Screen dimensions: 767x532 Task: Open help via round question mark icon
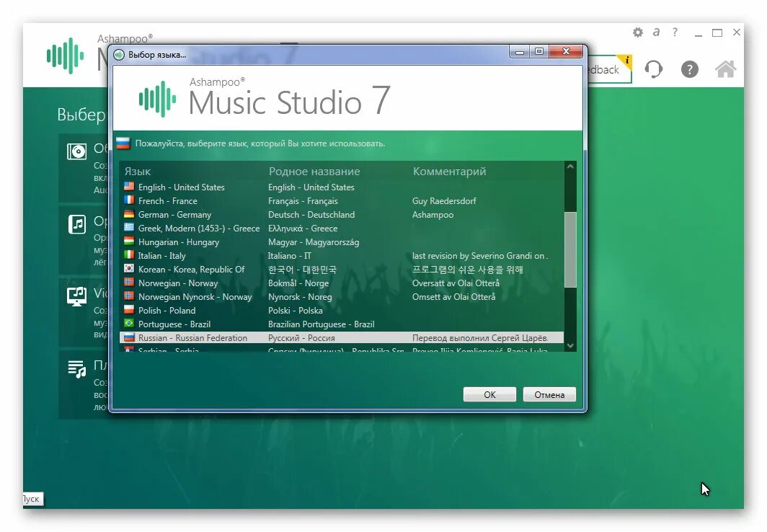point(689,69)
